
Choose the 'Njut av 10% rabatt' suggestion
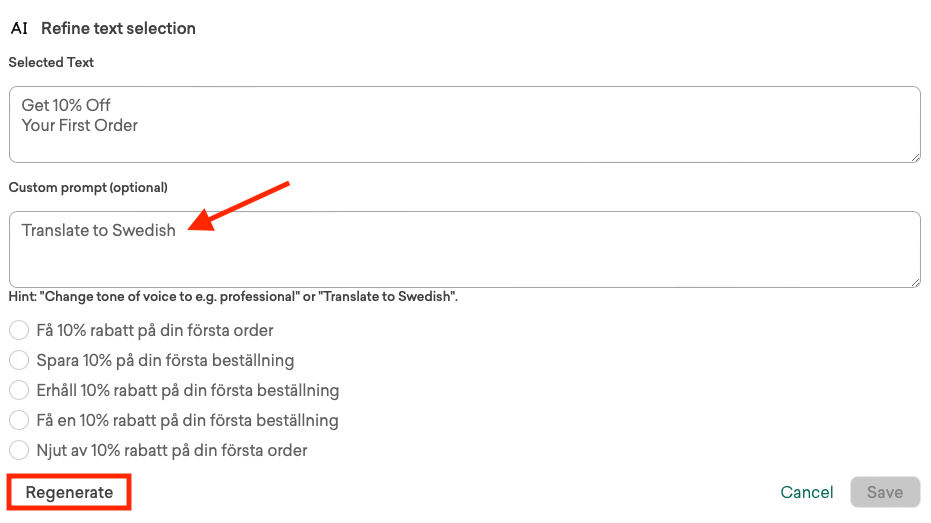point(19,450)
